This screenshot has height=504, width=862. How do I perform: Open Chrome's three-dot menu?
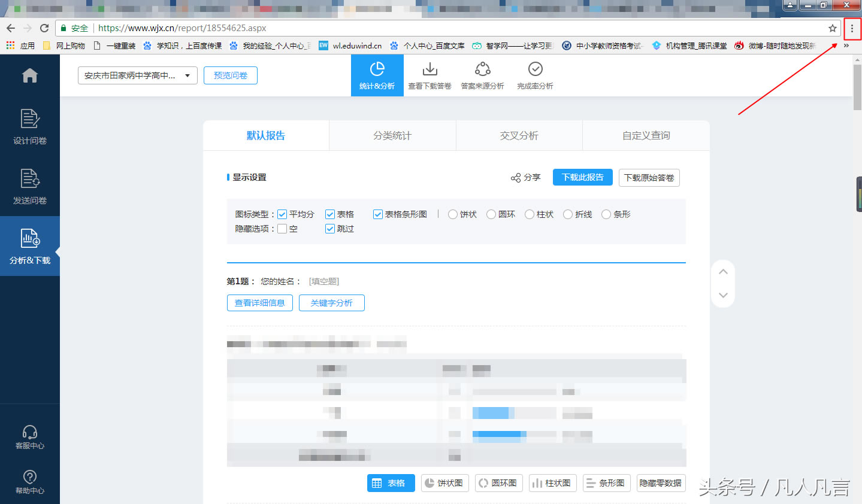pyautogui.click(x=852, y=28)
